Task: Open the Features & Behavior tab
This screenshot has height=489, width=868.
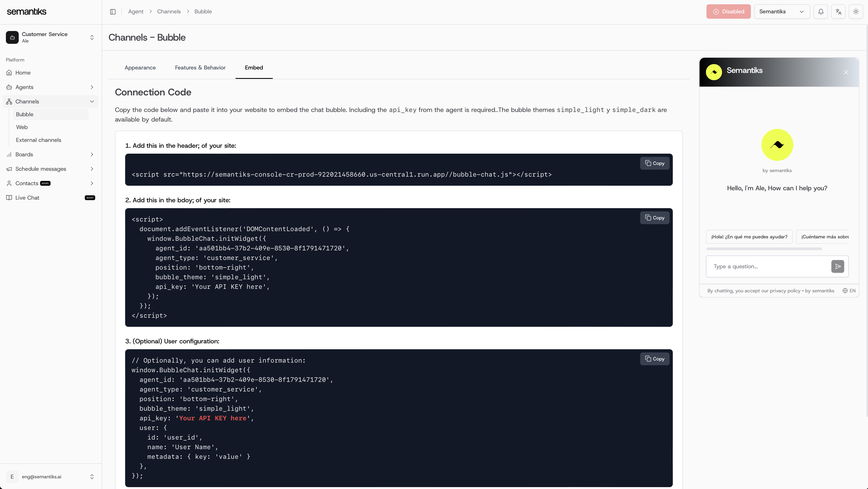Action: coord(200,68)
